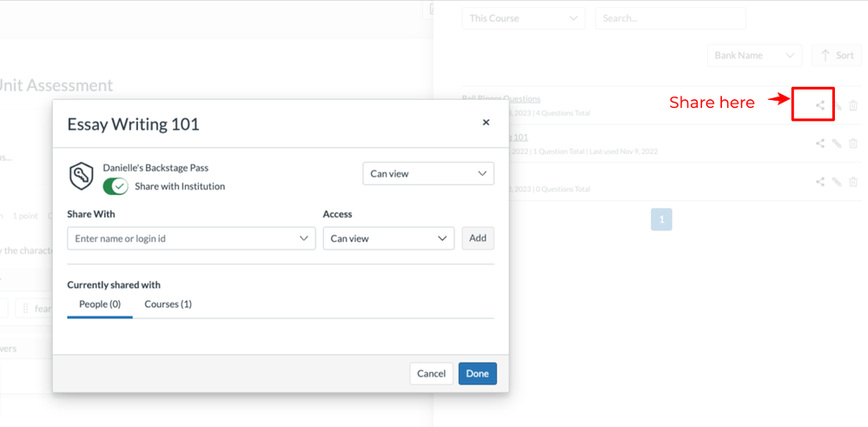Click trash icon in the second bank row

[x=853, y=143]
